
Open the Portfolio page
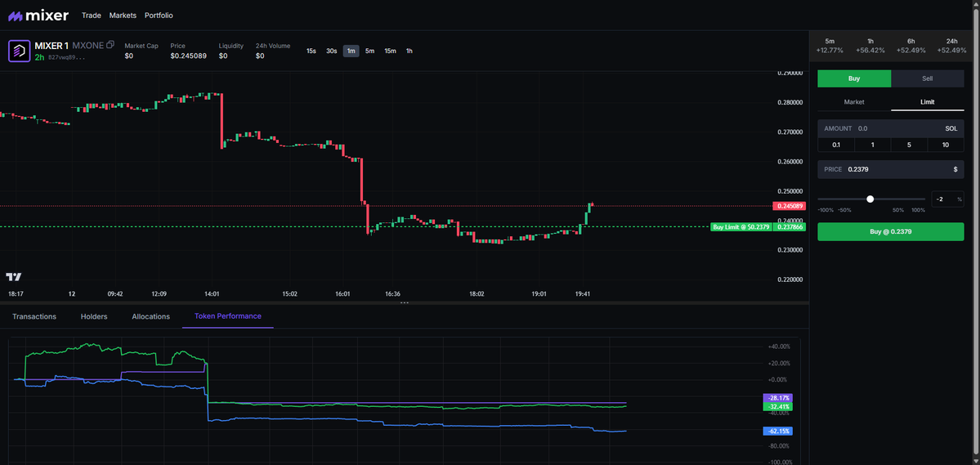pos(159,16)
